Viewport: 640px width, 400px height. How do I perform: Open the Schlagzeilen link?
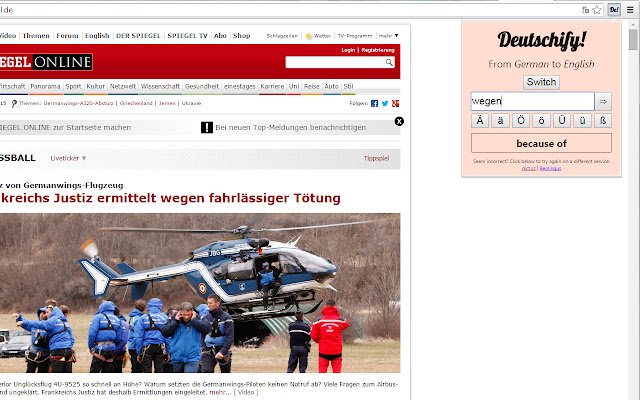coord(282,36)
